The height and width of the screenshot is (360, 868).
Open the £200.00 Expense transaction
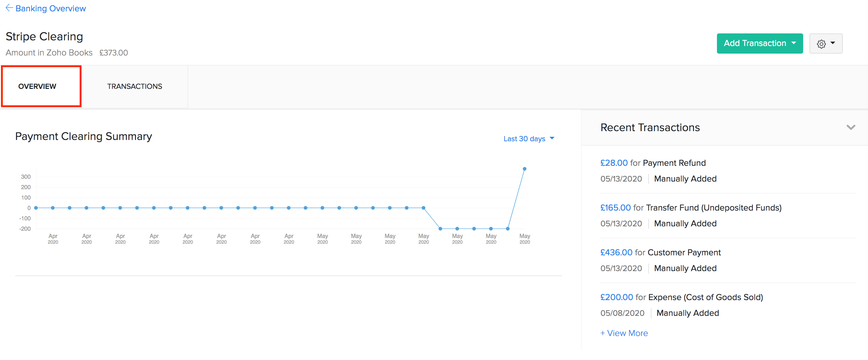click(x=616, y=297)
